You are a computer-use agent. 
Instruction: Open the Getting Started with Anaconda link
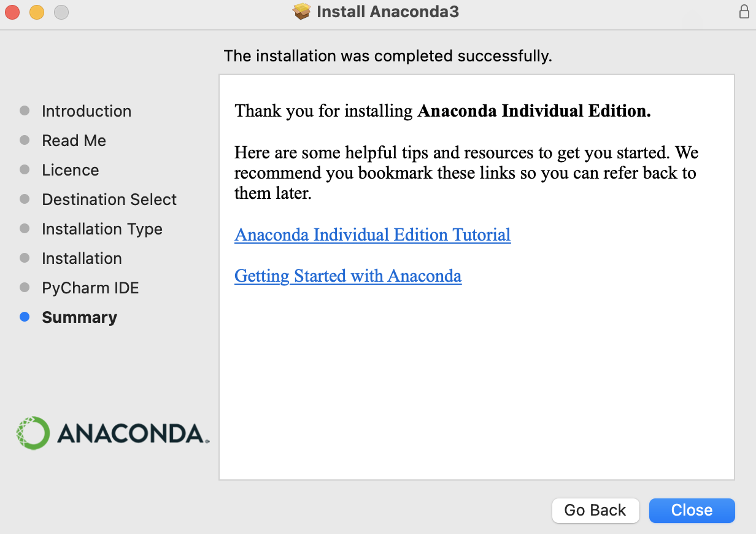tap(348, 276)
